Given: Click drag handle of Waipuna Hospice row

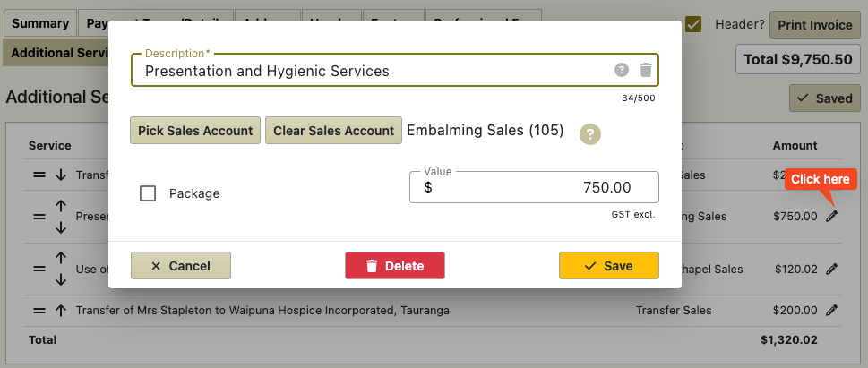Looking at the screenshot, I should click(x=39, y=311).
